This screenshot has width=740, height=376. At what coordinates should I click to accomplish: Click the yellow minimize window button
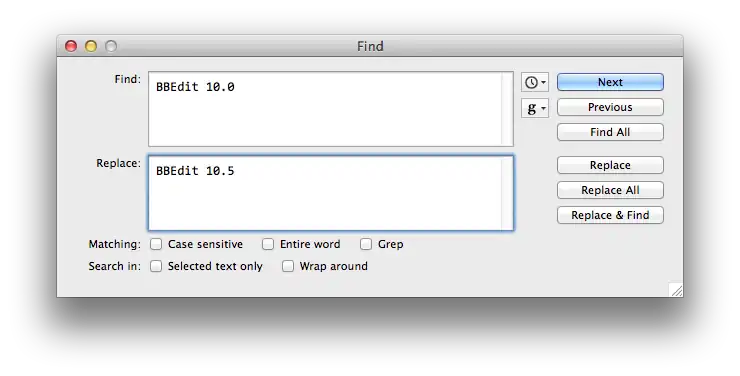point(91,46)
